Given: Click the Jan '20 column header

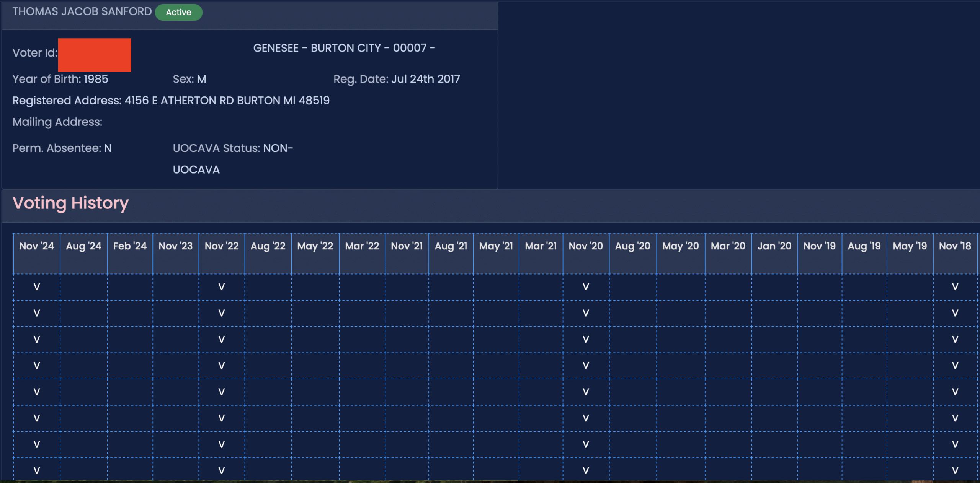Looking at the screenshot, I should [x=774, y=254].
